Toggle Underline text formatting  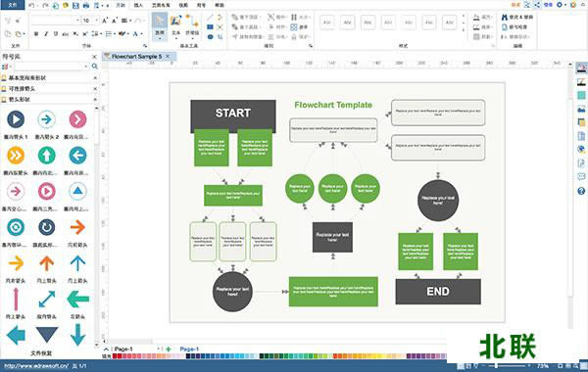(x=56, y=33)
